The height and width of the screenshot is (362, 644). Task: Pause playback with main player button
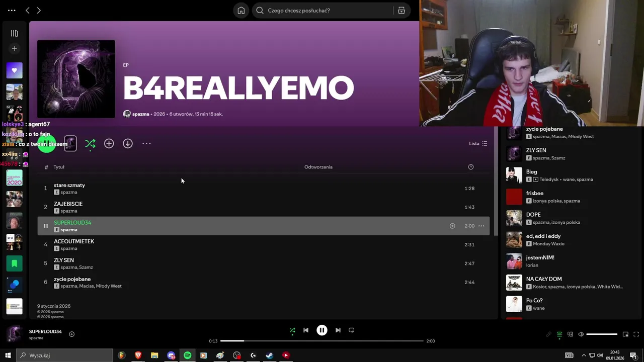(x=322, y=330)
